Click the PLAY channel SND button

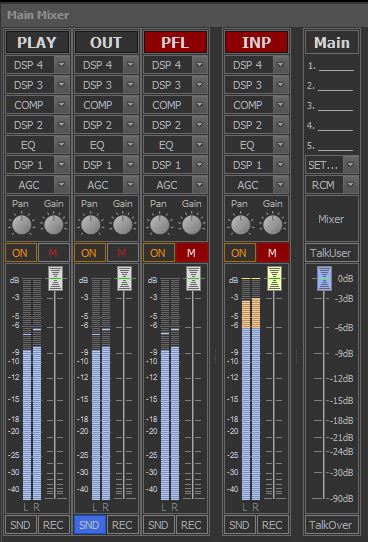point(20,525)
